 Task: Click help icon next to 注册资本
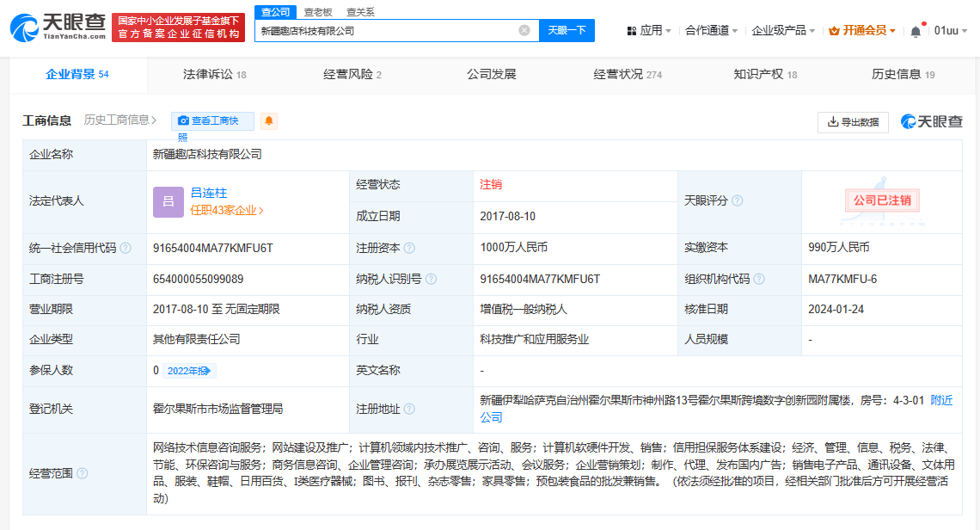pos(409,248)
